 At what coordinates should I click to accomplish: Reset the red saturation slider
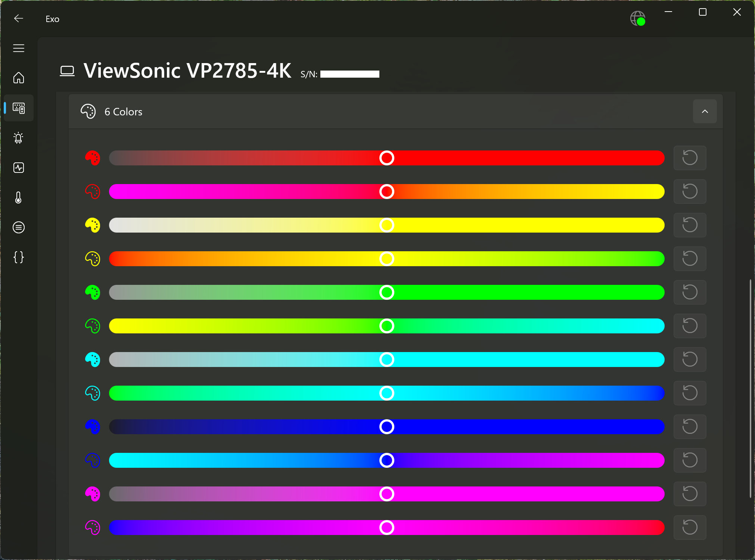pyautogui.click(x=690, y=158)
